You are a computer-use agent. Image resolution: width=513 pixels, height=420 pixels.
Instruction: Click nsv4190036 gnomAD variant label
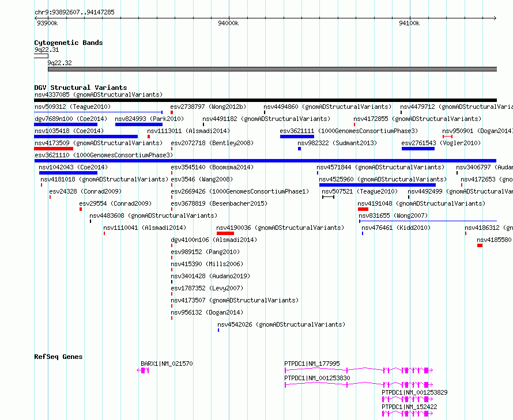click(280, 228)
